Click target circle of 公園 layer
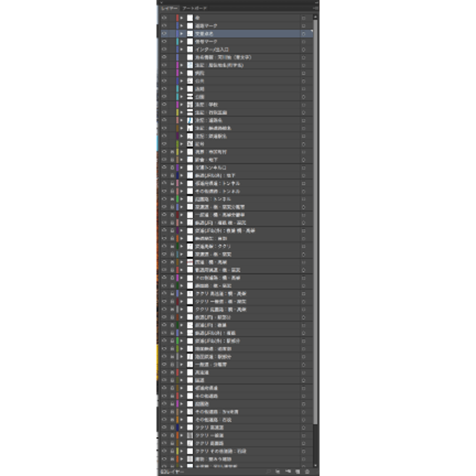The image size is (476, 476). (303, 97)
